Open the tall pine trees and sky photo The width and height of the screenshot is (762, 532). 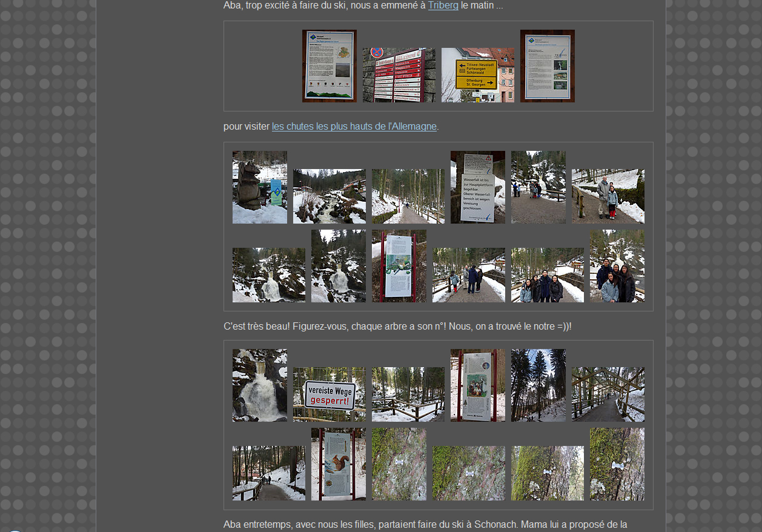[538, 385]
